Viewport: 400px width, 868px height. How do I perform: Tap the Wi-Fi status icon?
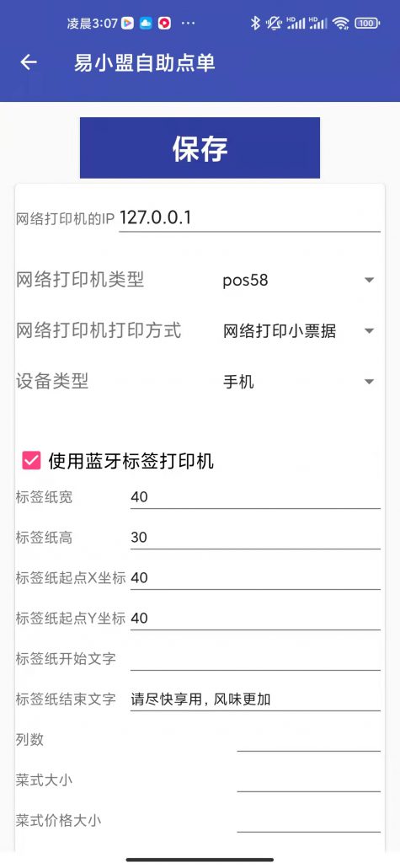point(341,23)
